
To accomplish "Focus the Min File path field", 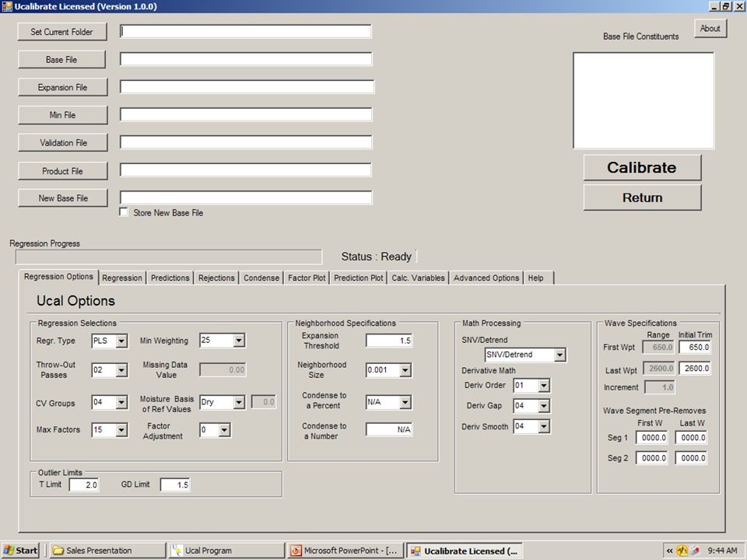I will [x=245, y=114].
